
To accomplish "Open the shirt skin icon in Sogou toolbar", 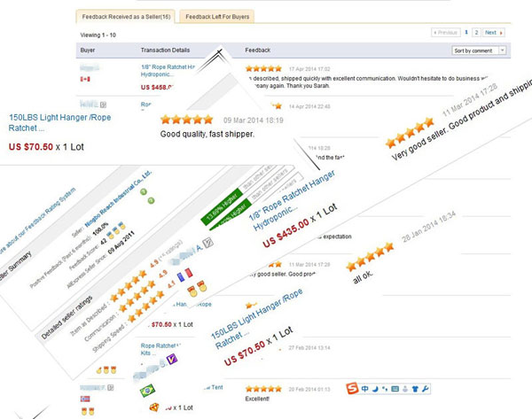I will [x=415, y=389].
